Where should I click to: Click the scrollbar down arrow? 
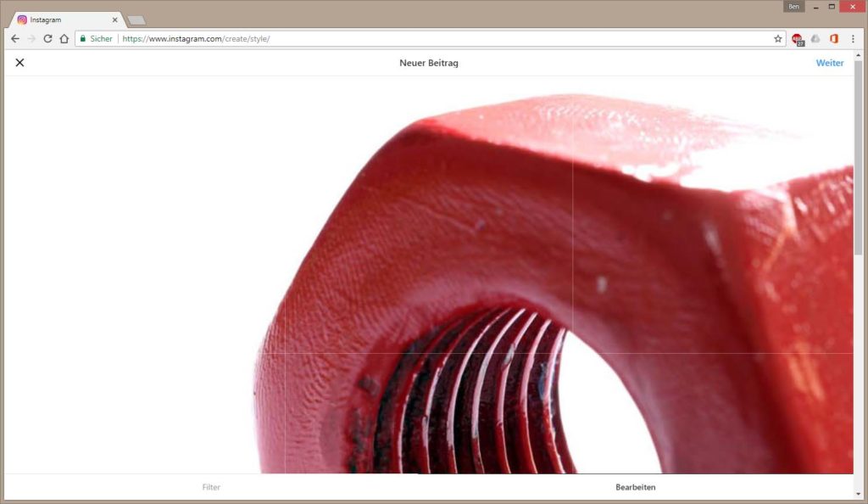point(858,494)
